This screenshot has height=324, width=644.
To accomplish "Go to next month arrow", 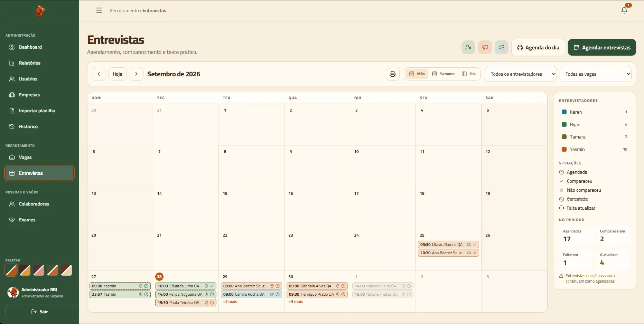I will (x=137, y=74).
